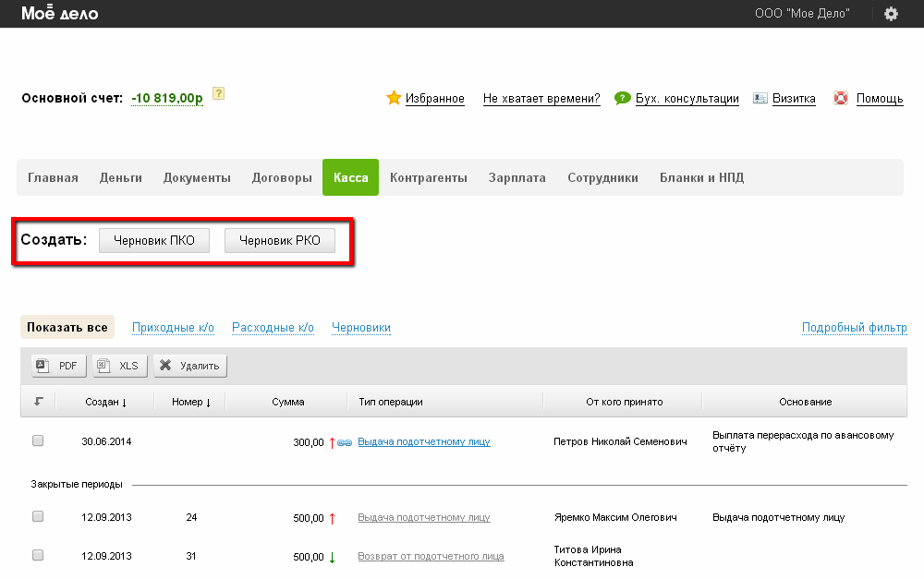
Task: Click the Удалить delete button
Action: tap(190, 366)
